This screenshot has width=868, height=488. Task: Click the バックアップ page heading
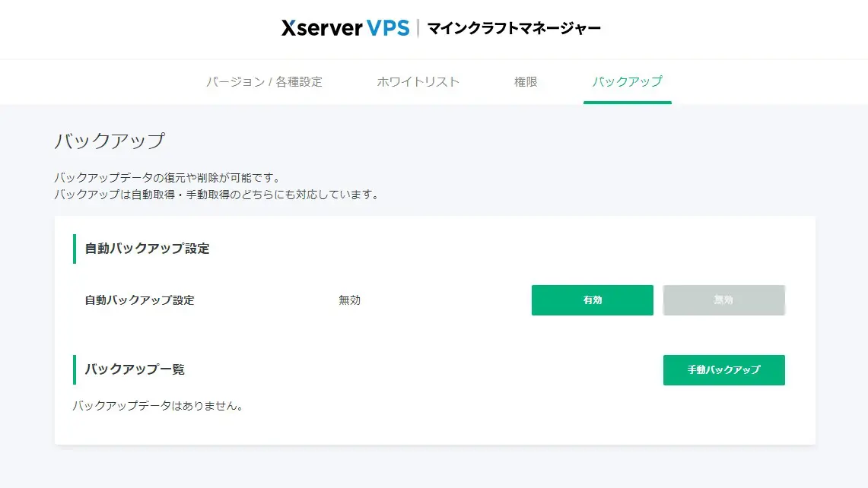110,141
